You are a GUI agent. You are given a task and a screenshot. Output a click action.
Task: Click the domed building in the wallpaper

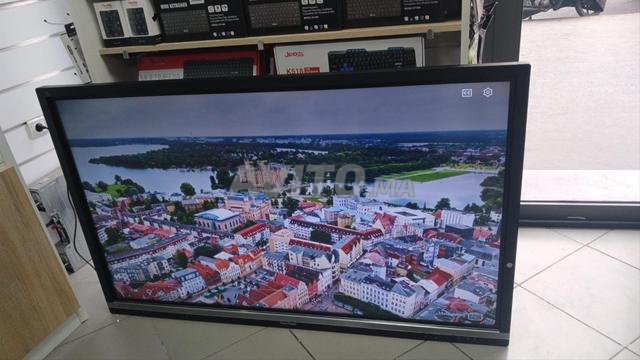[x=218, y=219]
